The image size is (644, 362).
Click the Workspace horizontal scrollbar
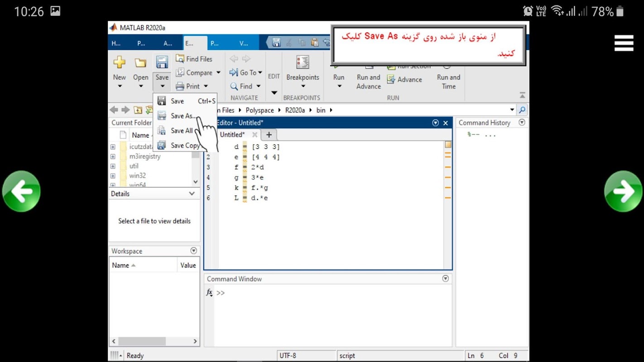pos(154,341)
